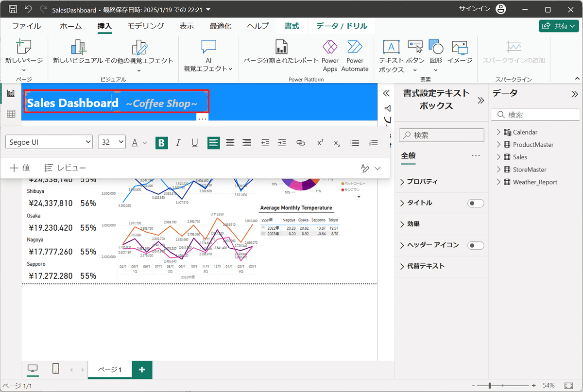This screenshot has width=583, height=392.
Task: Decrease text indent
Action: coord(265,142)
